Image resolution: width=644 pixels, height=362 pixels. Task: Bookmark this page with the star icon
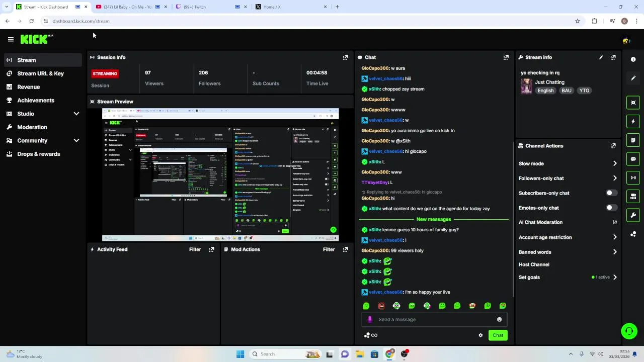click(578, 21)
